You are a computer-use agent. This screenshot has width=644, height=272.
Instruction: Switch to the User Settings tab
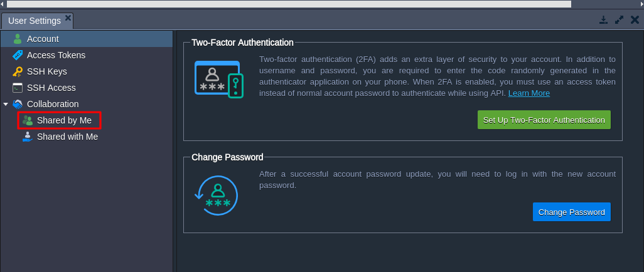click(35, 21)
